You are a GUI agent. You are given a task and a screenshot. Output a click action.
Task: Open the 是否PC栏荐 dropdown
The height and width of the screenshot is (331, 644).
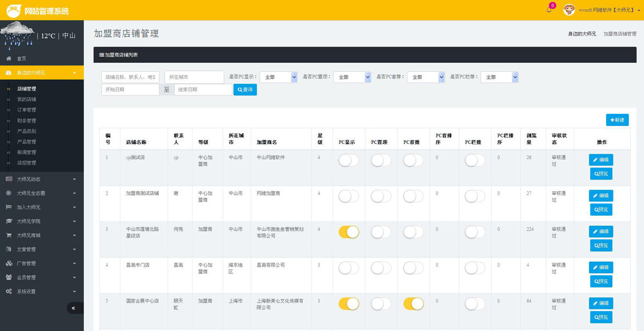(x=500, y=77)
